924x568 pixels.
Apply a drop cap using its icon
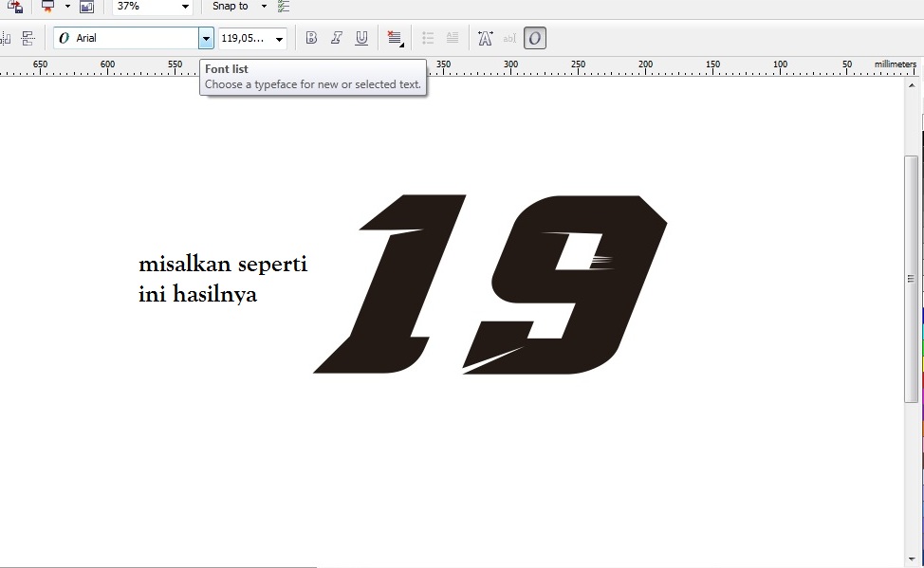click(x=453, y=37)
